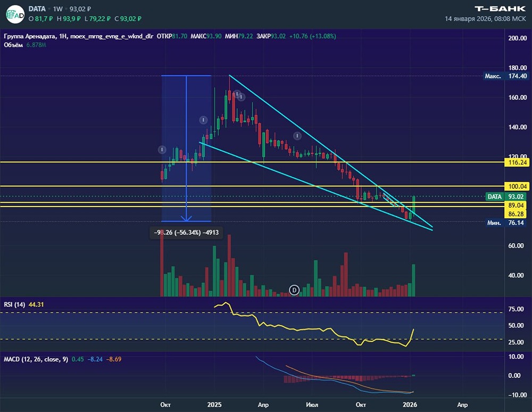The image size is (532, 412).
Task: Click the leftmost I event marker near October 2024
Action: click(x=162, y=150)
